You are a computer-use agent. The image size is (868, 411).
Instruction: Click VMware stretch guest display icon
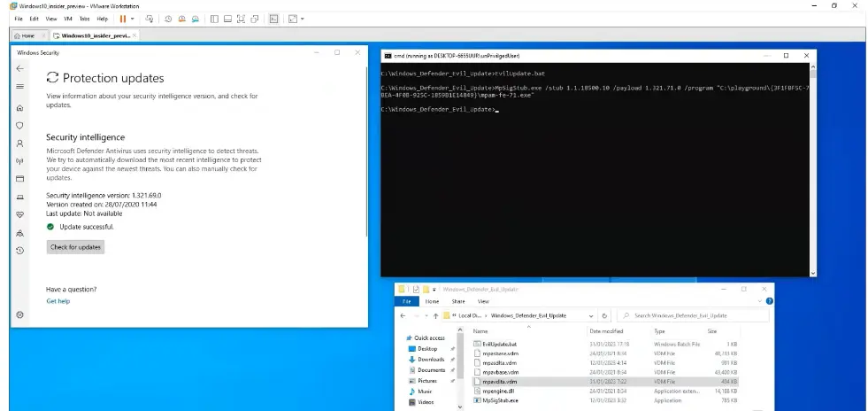tap(293, 19)
